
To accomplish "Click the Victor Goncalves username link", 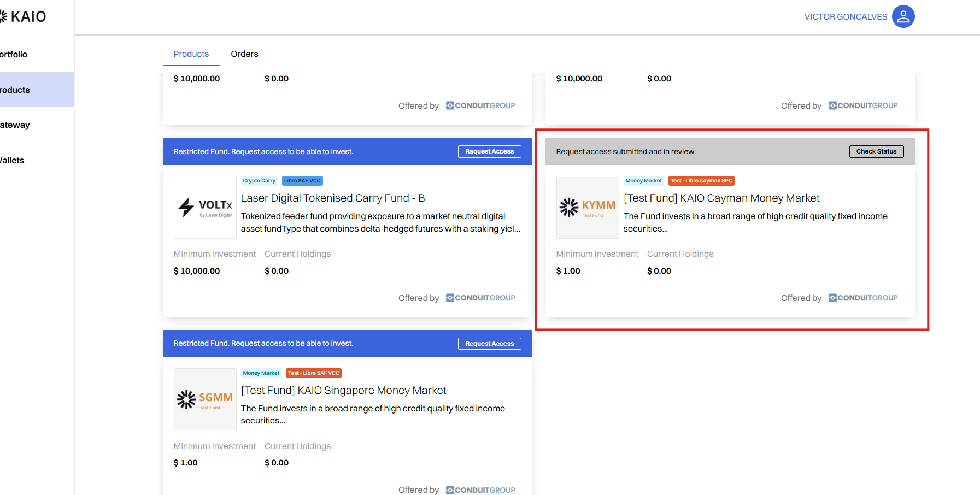I will [x=845, y=17].
